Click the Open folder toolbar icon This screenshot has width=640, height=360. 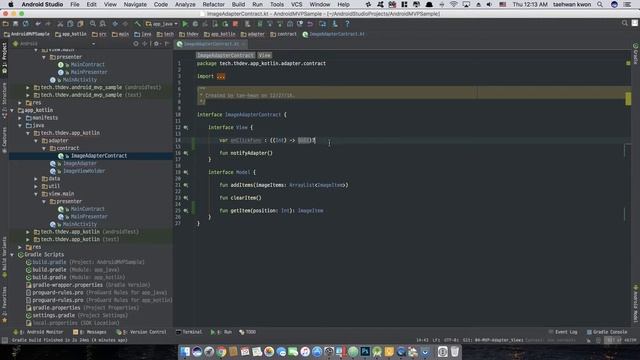pyautogui.click(x=6, y=24)
